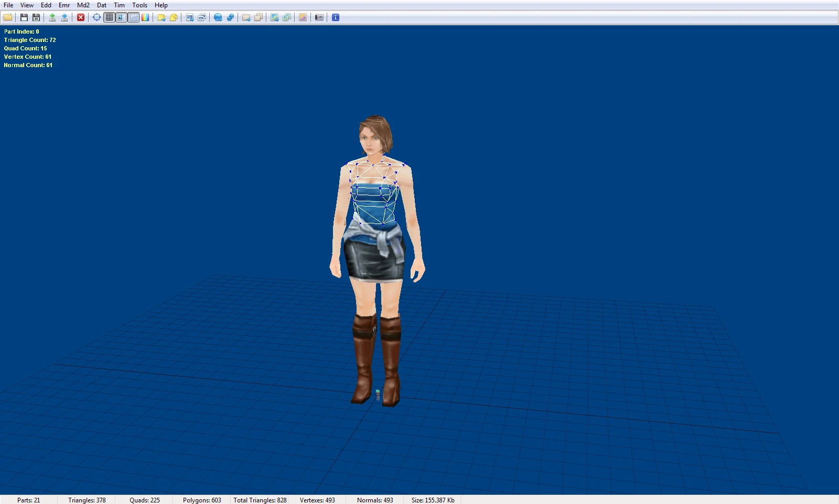839x504 pixels.
Task: Expand the Emr dropdown menu
Action: (x=64, y=5)
